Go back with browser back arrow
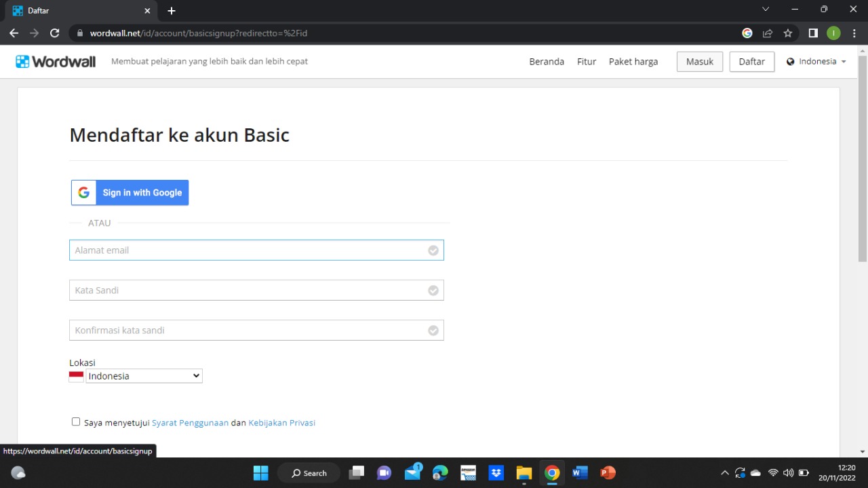 pos(14,33)
